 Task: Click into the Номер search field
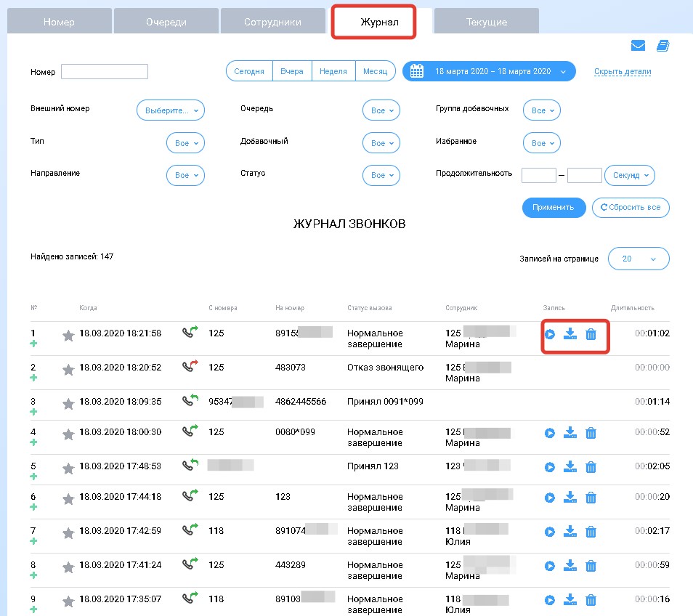click(105, 72)
